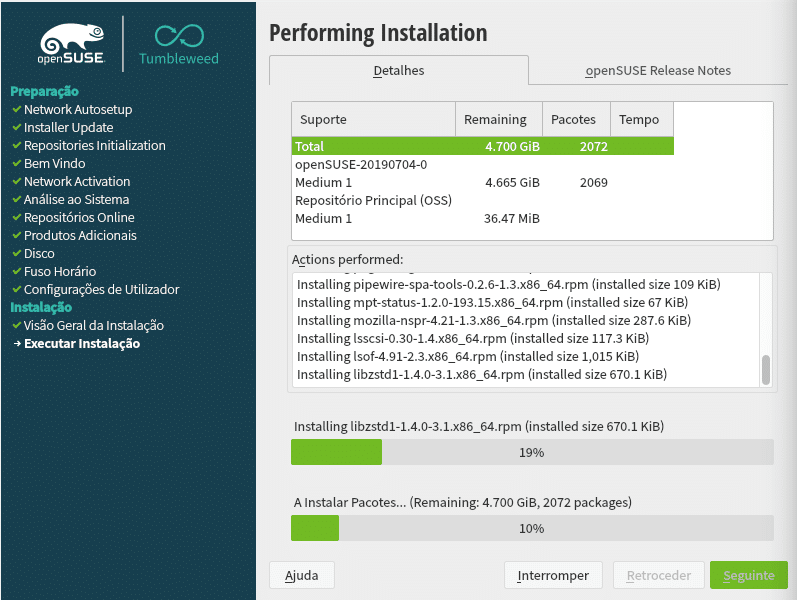Screen dimensions: 797x600
Task: Click the Remaining column header
Action: point(499,119)
